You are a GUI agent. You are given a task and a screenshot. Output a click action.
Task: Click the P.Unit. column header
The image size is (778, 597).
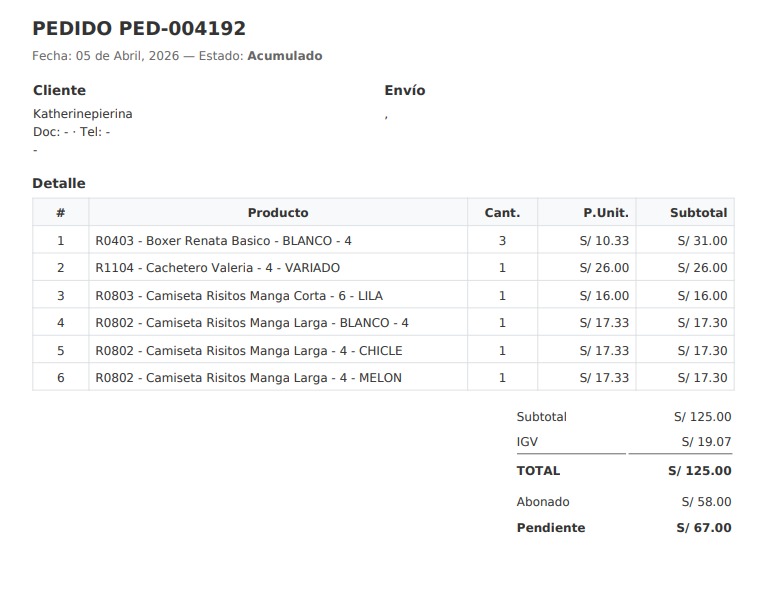click(x=606, y=213)
